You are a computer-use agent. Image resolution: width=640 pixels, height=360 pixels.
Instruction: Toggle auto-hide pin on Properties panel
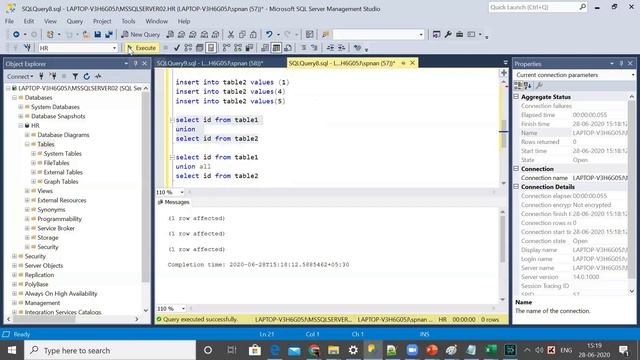(x=621, y=64)
